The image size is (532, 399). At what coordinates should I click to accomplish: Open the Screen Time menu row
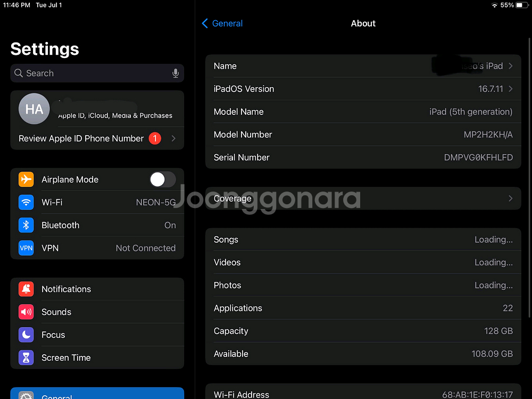pyautogui.click(x=97, y=358)
